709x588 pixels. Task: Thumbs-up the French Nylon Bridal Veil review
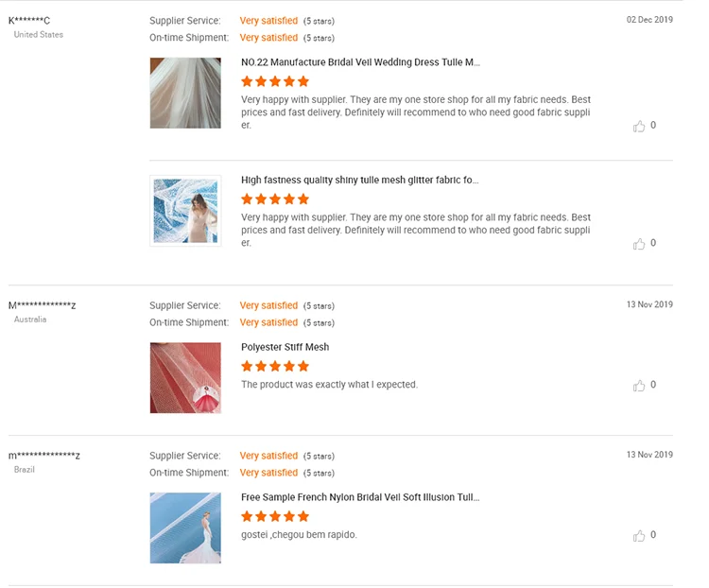tap(639, 536)
